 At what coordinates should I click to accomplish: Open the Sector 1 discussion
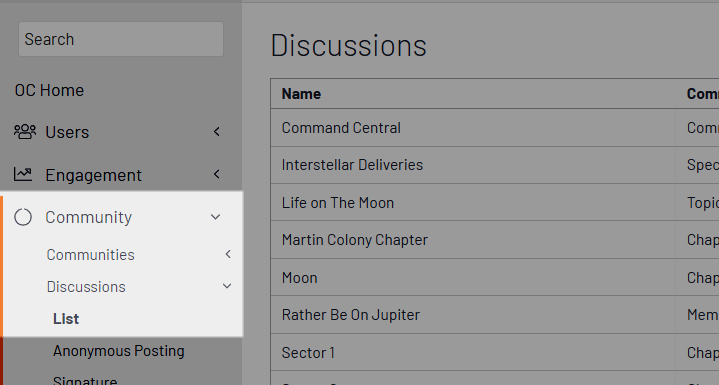[x=308, y=353]
